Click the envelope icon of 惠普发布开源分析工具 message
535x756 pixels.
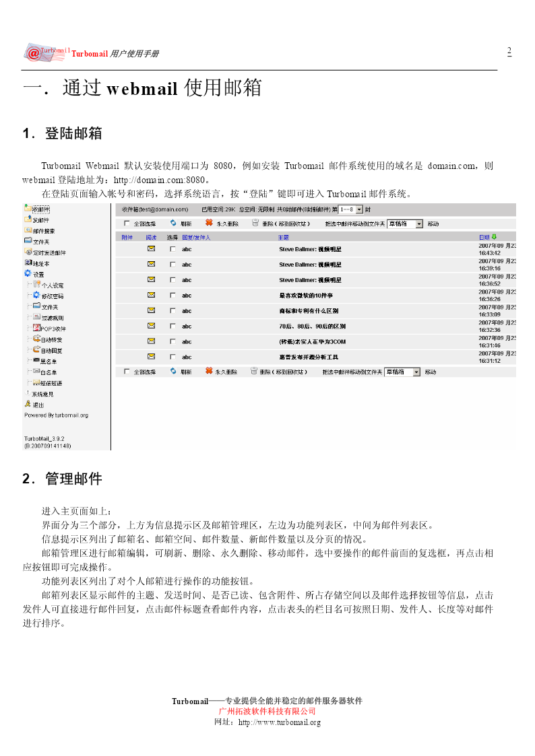point(151,357)
